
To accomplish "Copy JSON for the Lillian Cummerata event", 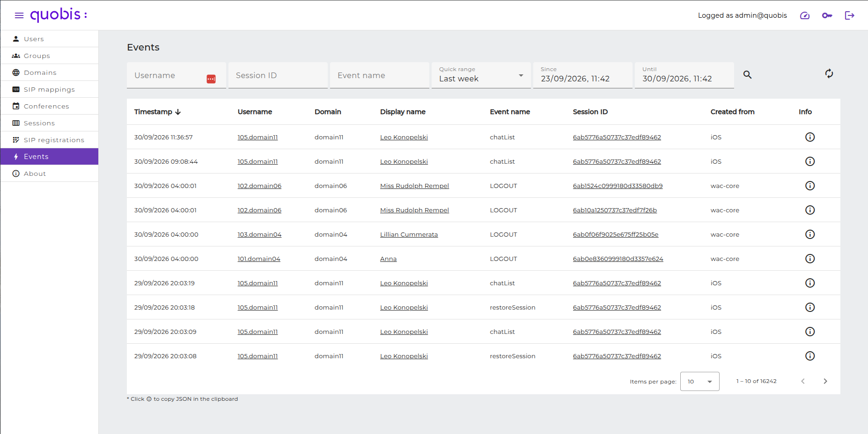I will [810, 234].
